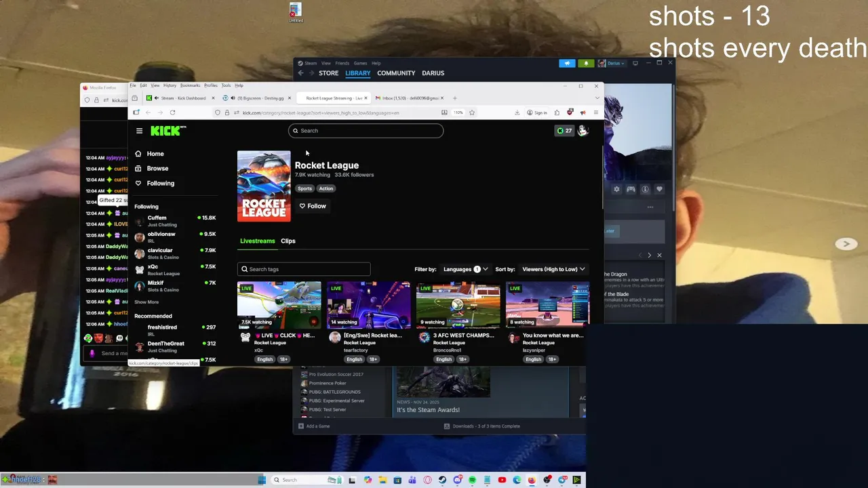The height and width of the screenshot is (488, 868).
Task: Open the Kick profile avatar menu
Action: [x=583, y=131]
